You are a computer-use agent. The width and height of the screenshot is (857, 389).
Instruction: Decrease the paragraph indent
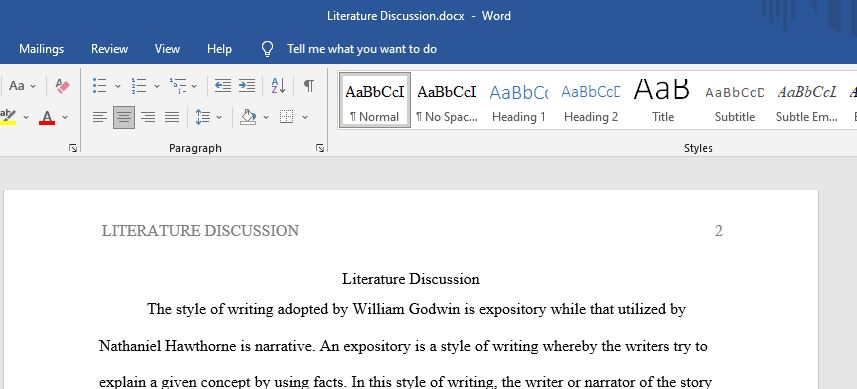click(222, 86)
